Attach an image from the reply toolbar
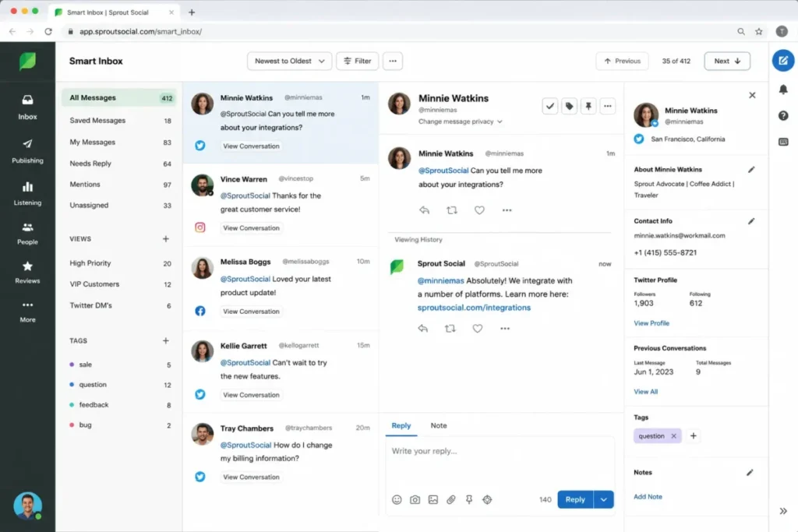798x532 pixels. click(433, 499)
